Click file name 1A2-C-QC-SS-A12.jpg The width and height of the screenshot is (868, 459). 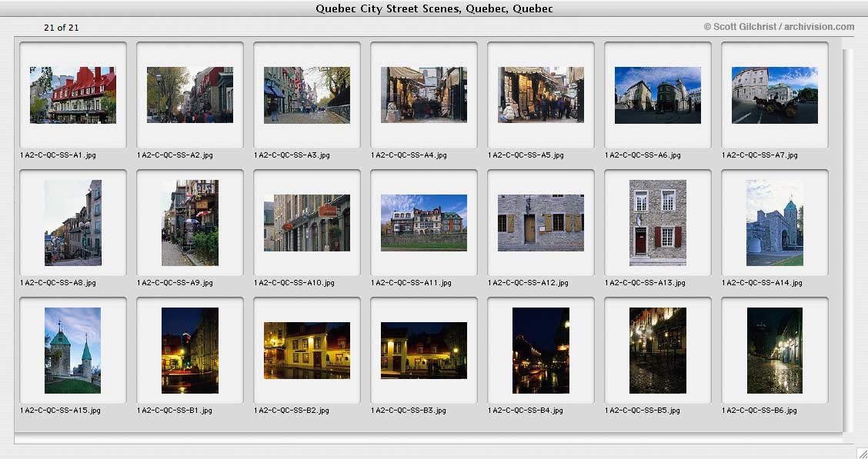coord(528,283)
